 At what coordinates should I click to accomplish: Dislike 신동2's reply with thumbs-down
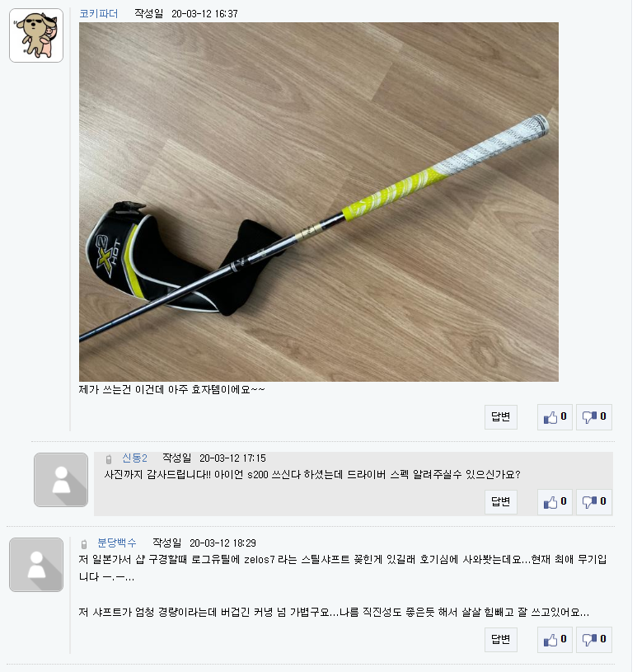point(593,501)
